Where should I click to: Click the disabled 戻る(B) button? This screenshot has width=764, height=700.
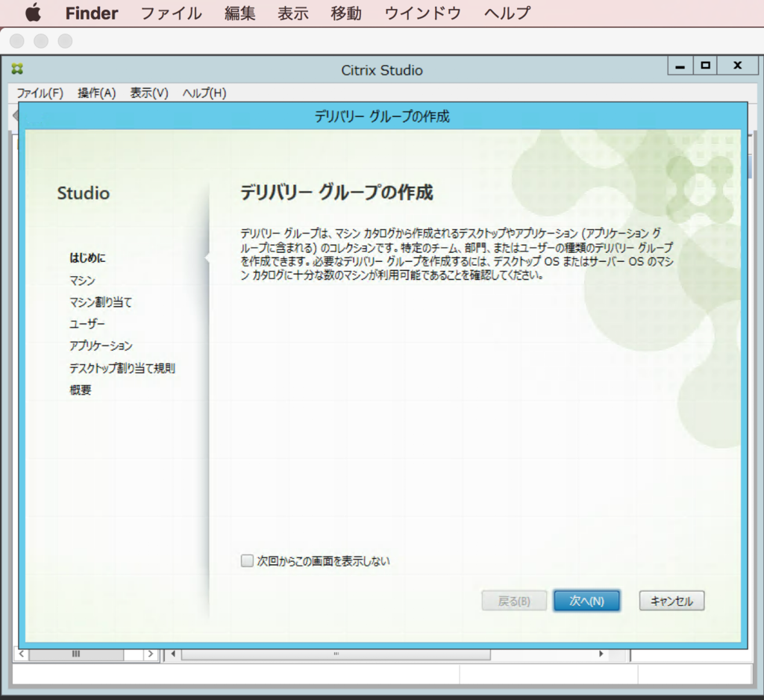click(x=514, y=601)
